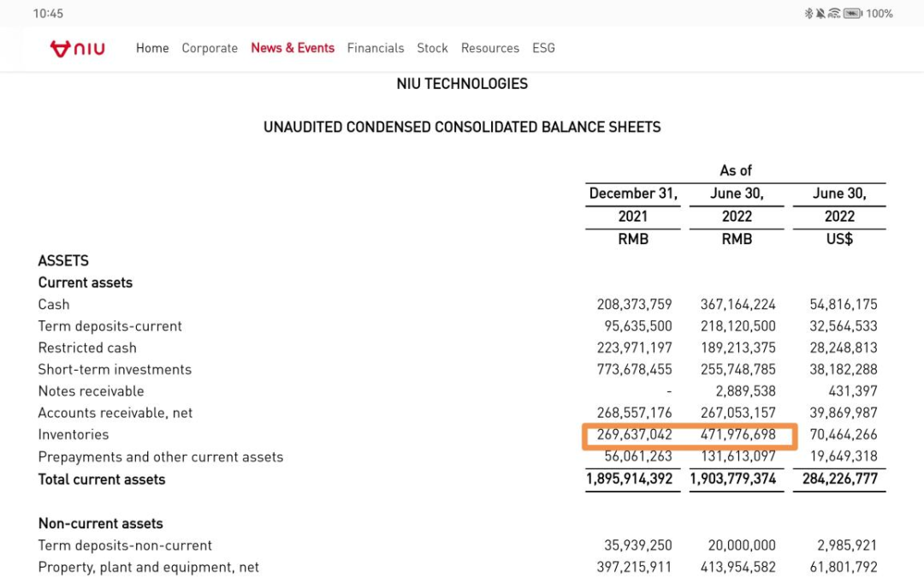The width and height of the screenshot is (924, 578).
Task: Open the Stock page
Action: point(432,49)
